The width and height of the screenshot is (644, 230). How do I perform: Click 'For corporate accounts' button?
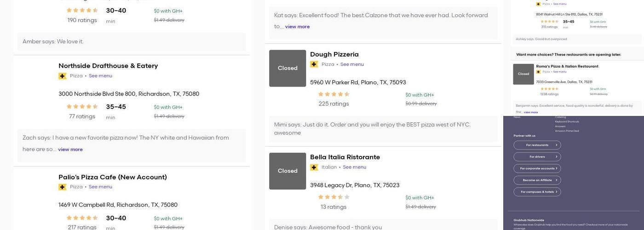(x=537, y=168)
